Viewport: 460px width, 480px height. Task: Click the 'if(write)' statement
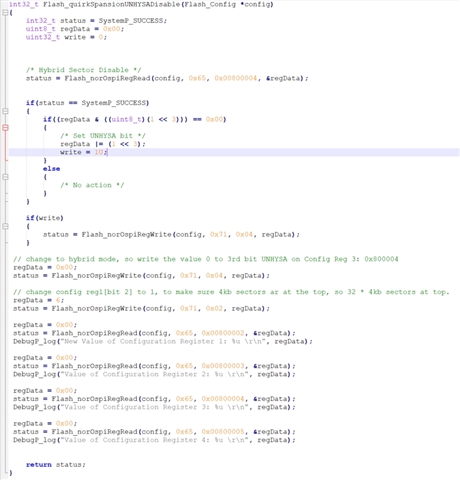click(x=45, y=218)
